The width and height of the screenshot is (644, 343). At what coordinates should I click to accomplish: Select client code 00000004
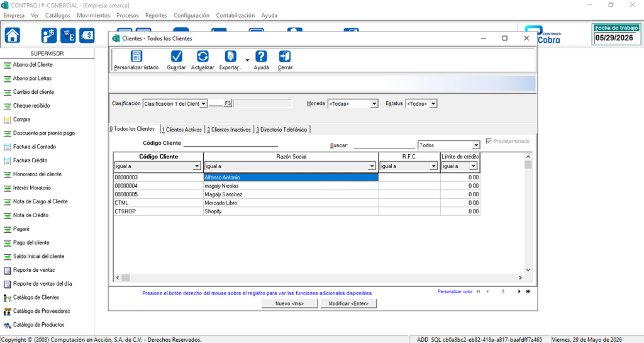(126, 186)
